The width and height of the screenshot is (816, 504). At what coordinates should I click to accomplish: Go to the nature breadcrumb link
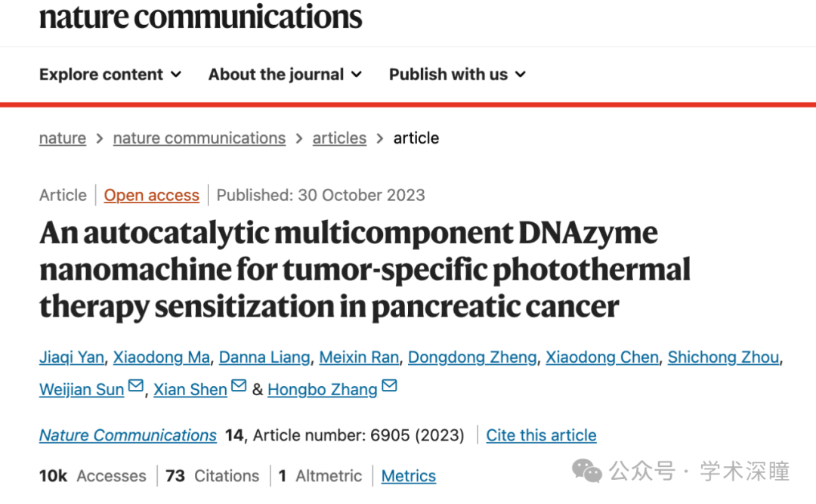pos(63,138)
